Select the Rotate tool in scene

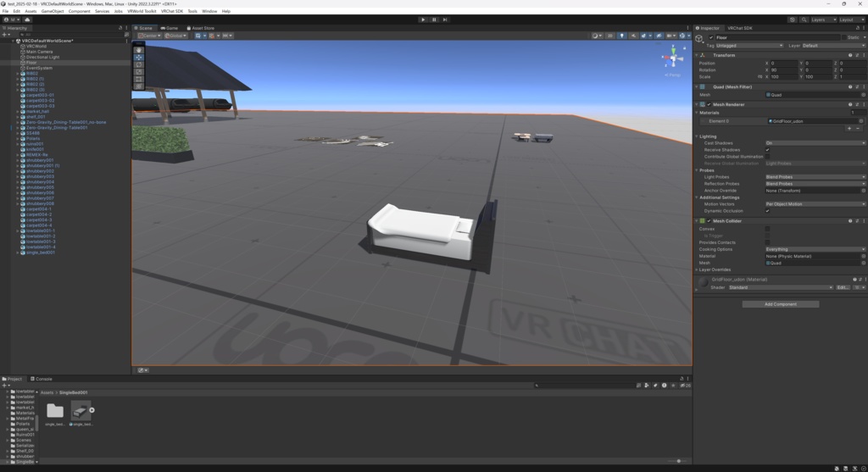(139, 64)
